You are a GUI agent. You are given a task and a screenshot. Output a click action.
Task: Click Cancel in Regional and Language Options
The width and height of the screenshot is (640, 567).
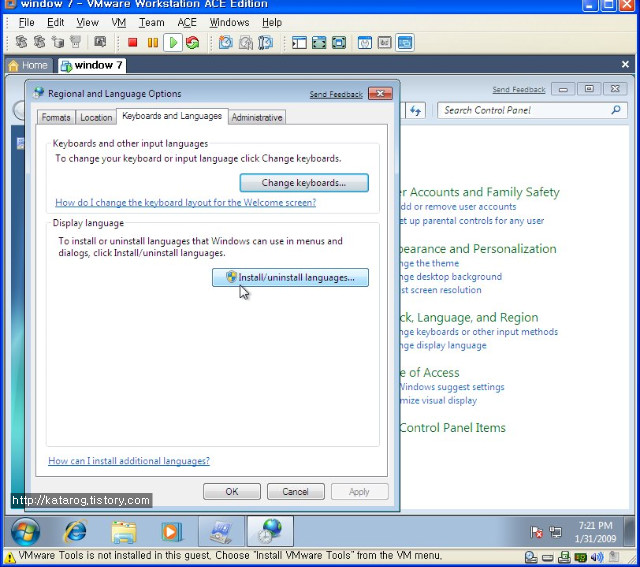coord(296,491)
